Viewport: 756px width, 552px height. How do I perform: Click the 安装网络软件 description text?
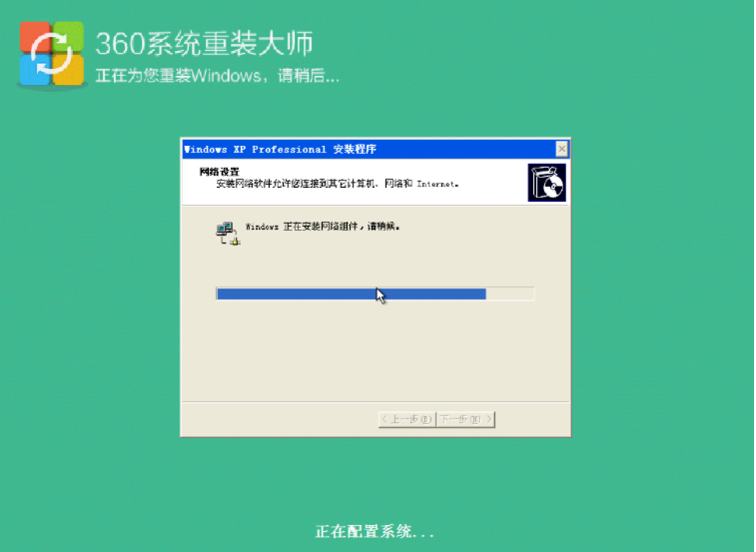pos(337,184)
